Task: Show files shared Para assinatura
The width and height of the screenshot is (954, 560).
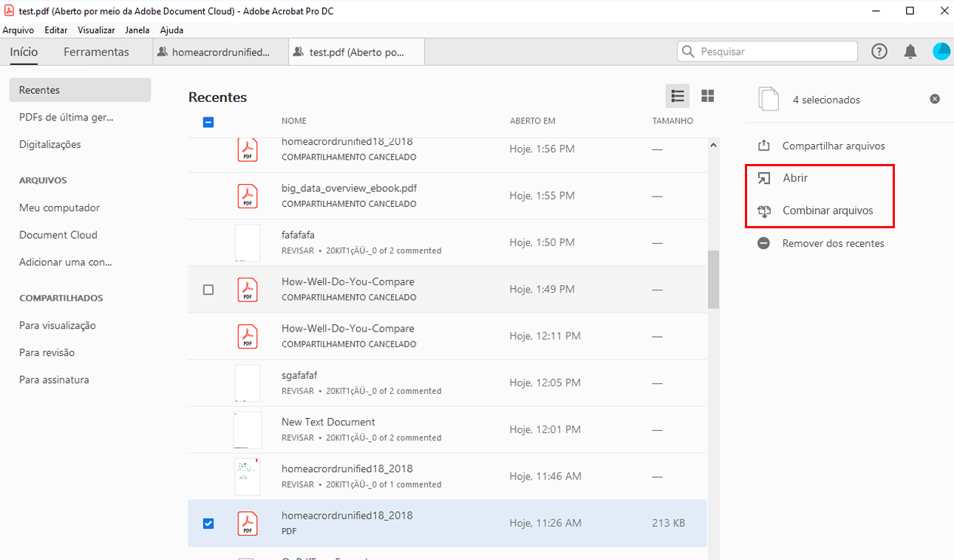Action: [x=54, y=380]
